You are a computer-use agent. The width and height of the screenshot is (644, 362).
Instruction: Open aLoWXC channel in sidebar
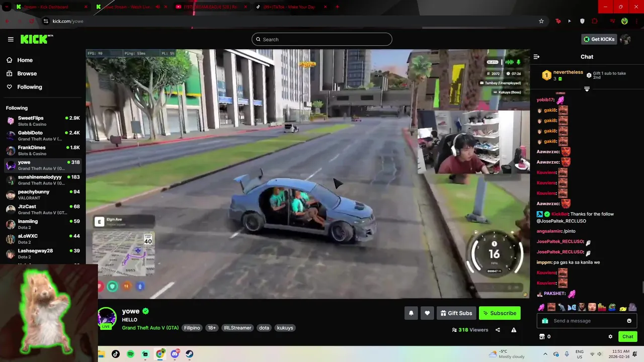(43, 239)
